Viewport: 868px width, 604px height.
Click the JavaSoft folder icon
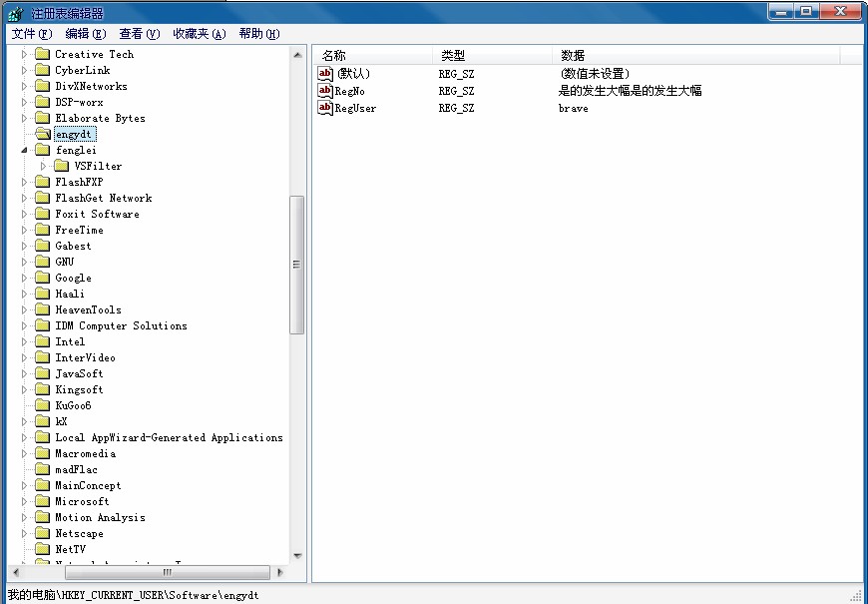(x=42, y=373)
